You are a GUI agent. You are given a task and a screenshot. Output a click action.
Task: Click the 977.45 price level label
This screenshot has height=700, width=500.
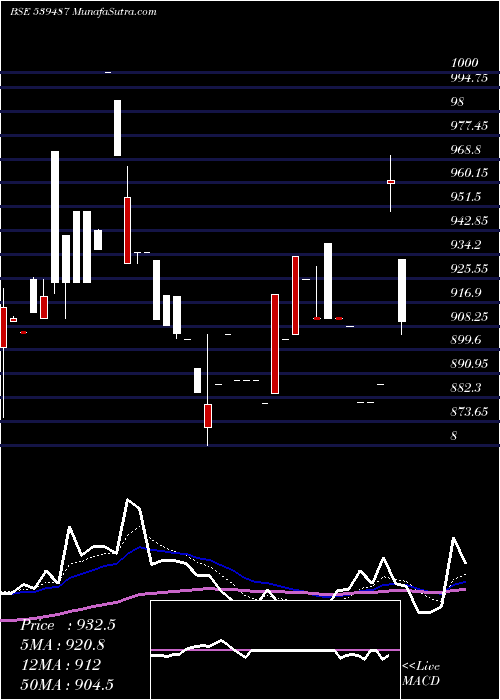[469, 126]
